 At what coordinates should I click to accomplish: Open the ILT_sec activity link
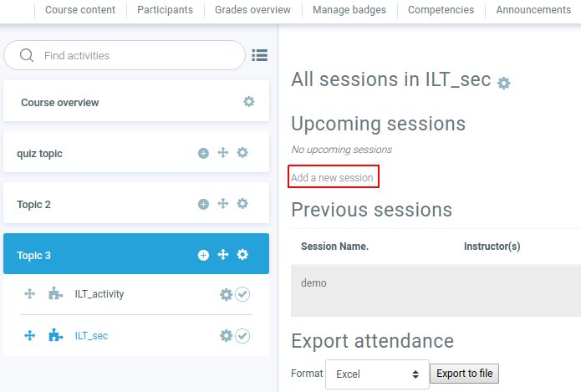(x=91, y=336)
